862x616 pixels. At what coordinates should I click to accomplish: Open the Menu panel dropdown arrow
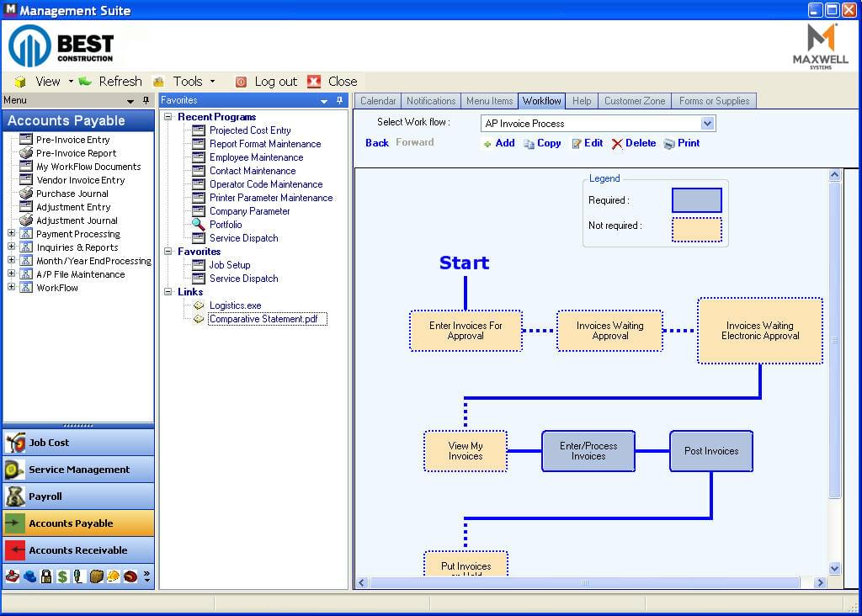[130, 101]
